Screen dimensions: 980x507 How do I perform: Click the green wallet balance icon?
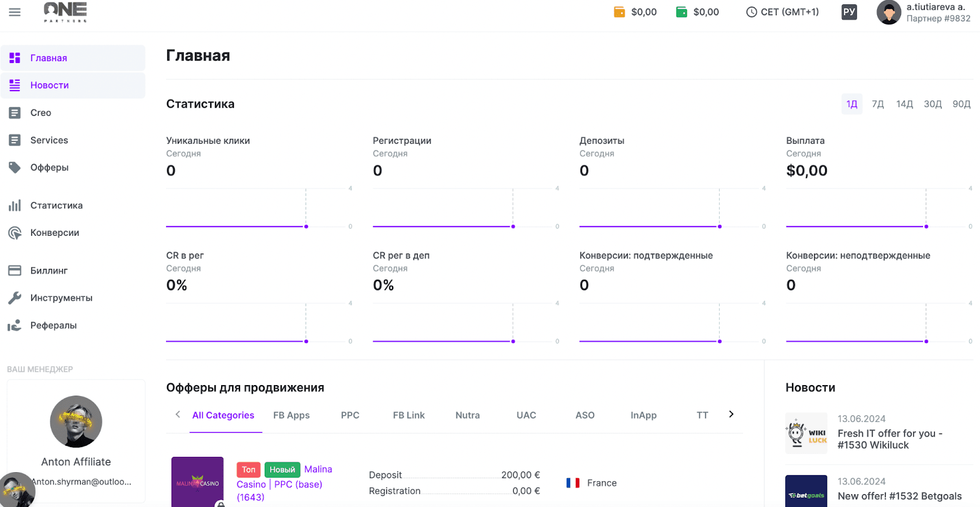pyautogui.click(x=681, y=12)
